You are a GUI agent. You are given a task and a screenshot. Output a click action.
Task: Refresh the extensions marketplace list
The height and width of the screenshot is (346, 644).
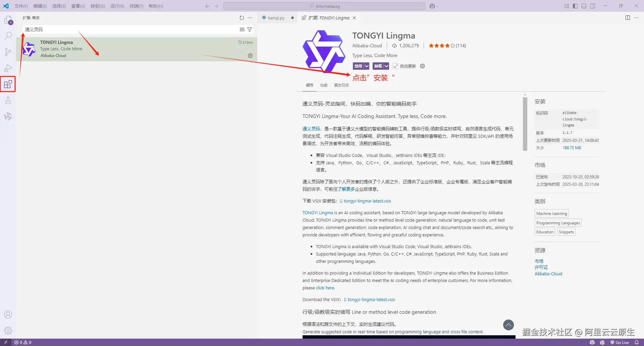(242, 18)
